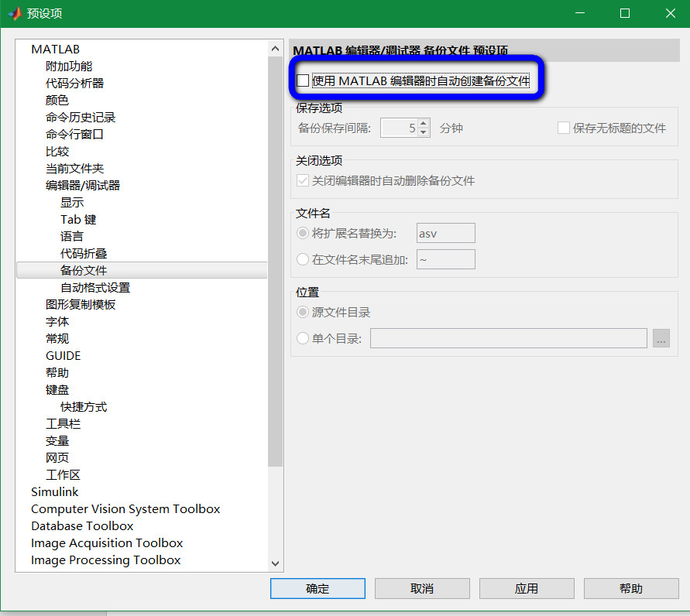Image resolution: width=690 pixels, height=616 pixels.
Task: Open the 附加功能 preferences
Action: tap(69, 67)
